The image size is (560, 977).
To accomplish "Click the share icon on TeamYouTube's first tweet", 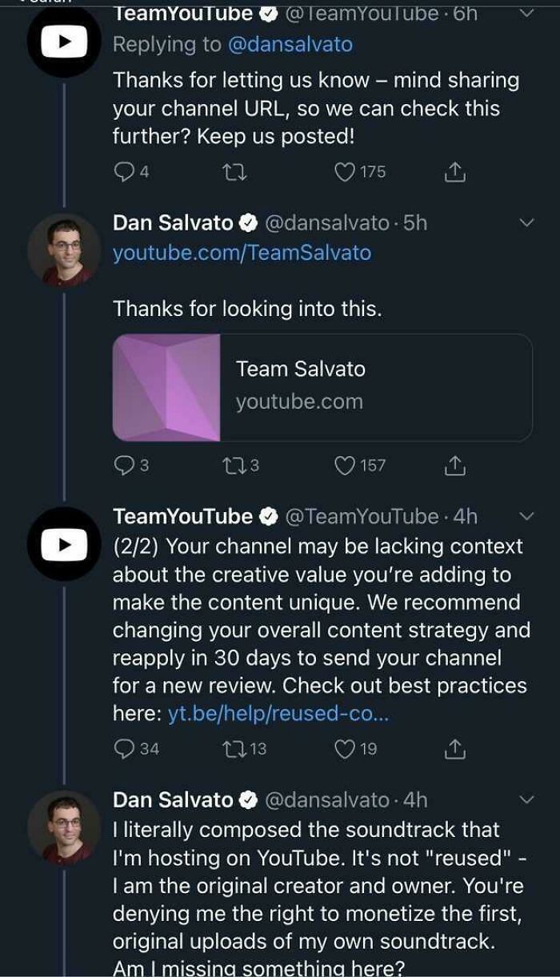I will 456,171.
